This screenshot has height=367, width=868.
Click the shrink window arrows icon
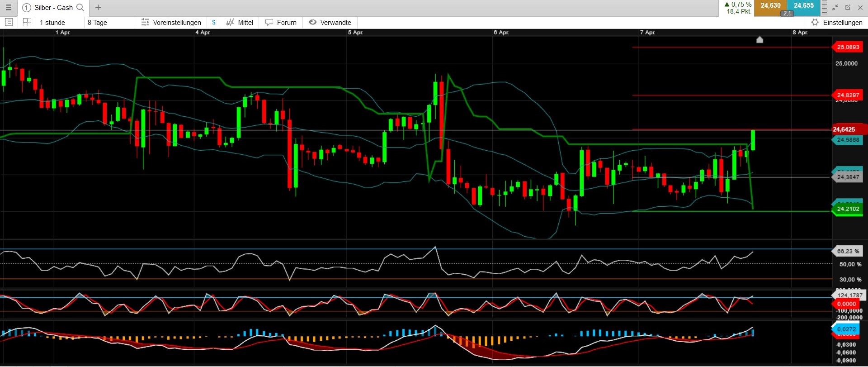[835, 7]
